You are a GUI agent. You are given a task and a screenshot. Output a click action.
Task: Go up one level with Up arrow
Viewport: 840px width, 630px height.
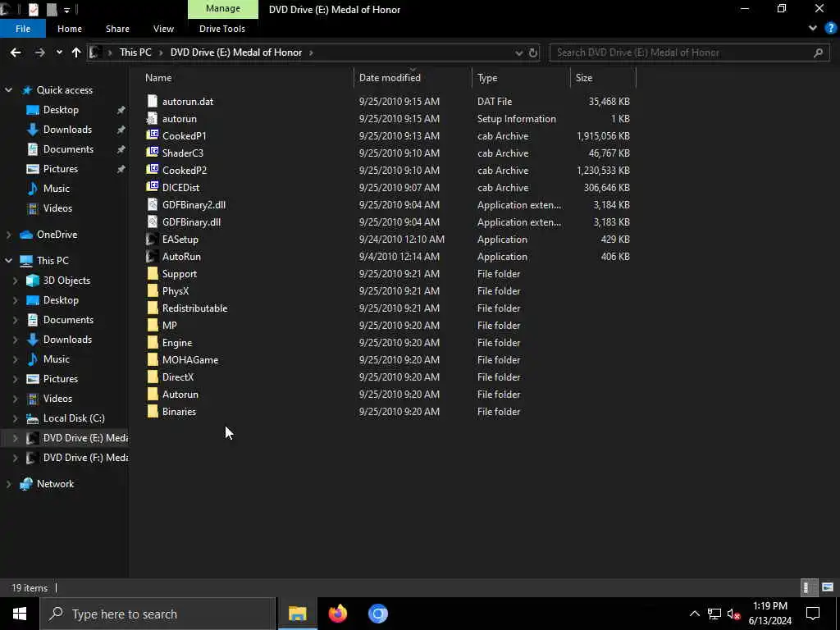(x=76, y=52)
